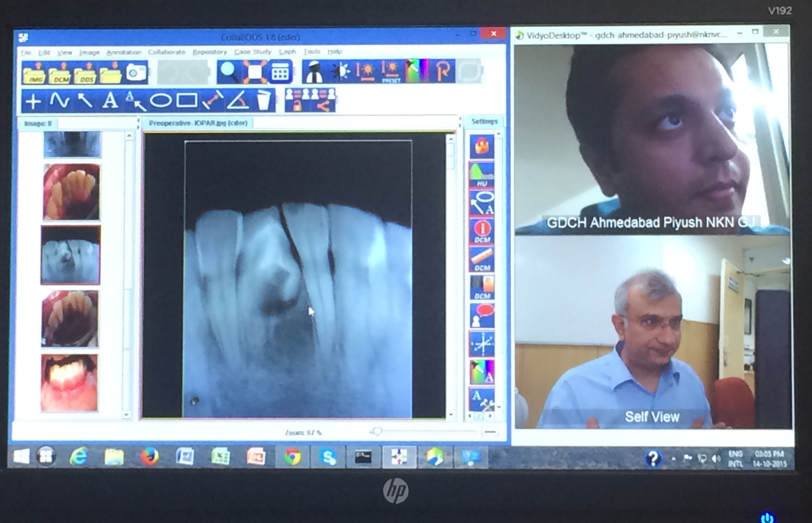The height and width of the screenshot is (523, 812).
Task: Open the Image menu
Action: coord(89,52)
